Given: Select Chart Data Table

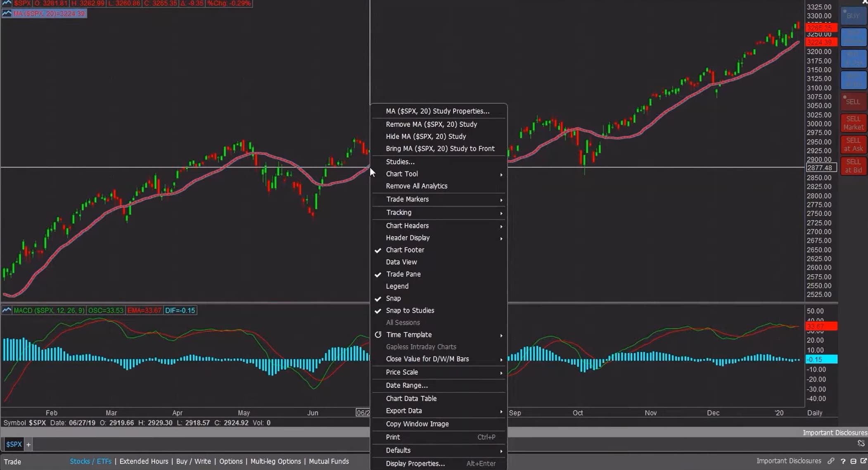Looking at the screenshot, I should click(439, 399).
